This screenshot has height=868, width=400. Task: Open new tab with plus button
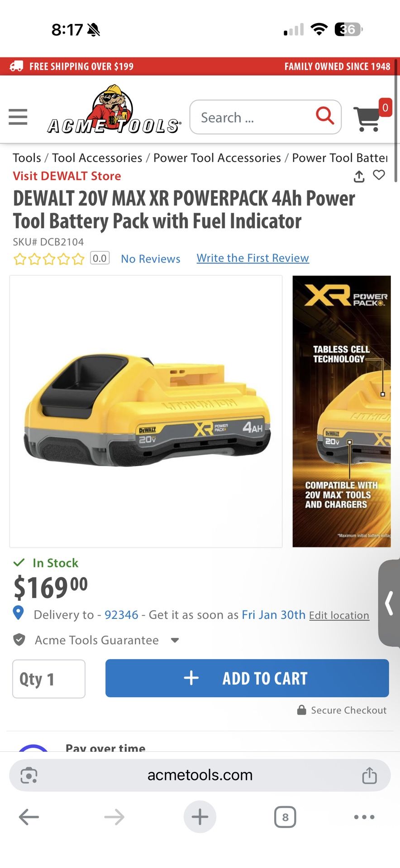[x=200, y=817]
